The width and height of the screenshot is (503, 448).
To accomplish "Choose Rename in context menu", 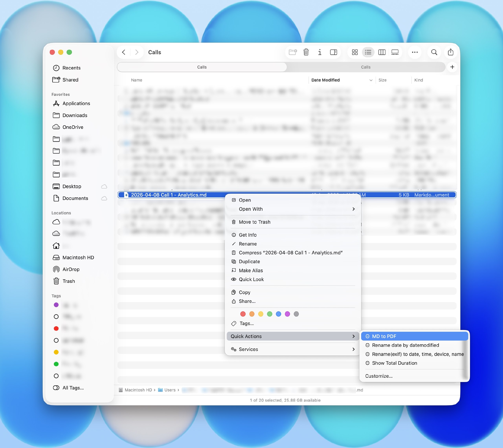I will (x=293, y=244).
